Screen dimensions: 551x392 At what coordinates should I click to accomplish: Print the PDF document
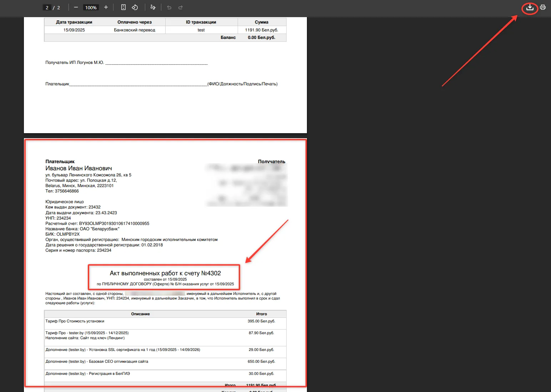543,7
